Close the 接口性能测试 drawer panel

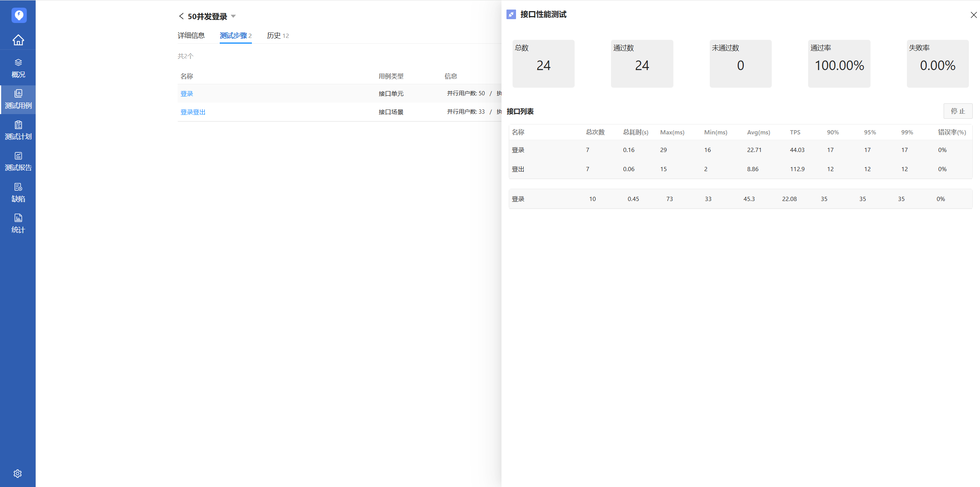coord(973,15)
